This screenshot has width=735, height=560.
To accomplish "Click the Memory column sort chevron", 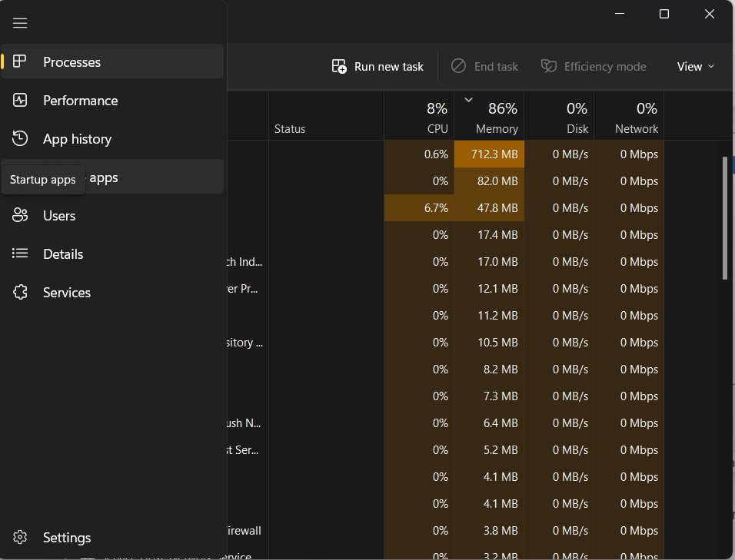I will coord(468,100).
